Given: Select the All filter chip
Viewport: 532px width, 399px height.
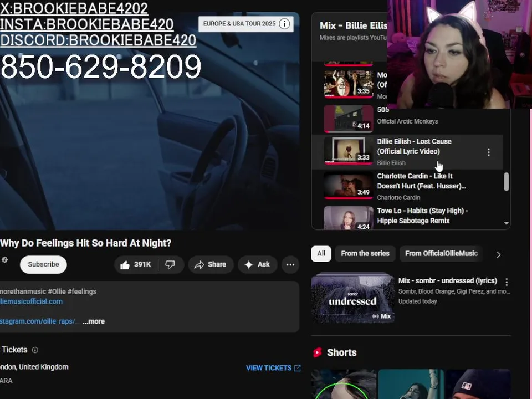Looking at the screenshot, I should tap(321, 254).
